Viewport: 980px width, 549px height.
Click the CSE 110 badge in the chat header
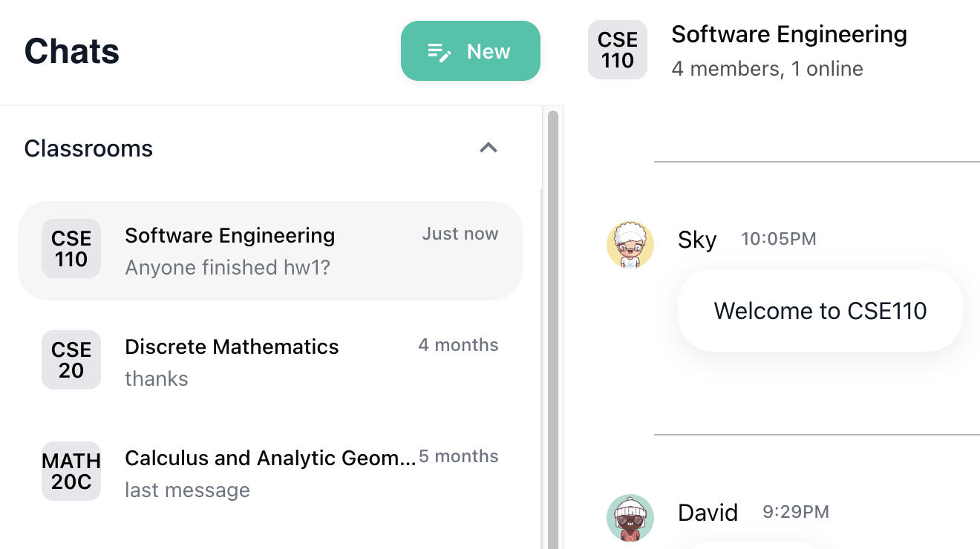[618, 50]
